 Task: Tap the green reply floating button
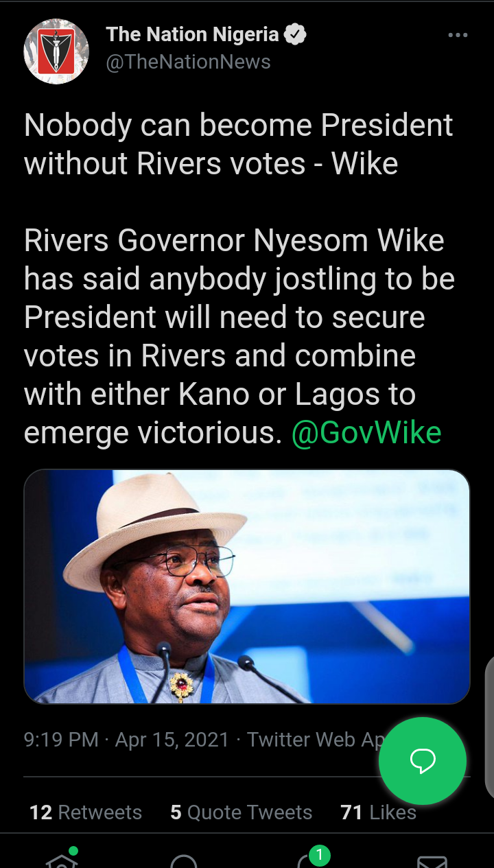423,761
